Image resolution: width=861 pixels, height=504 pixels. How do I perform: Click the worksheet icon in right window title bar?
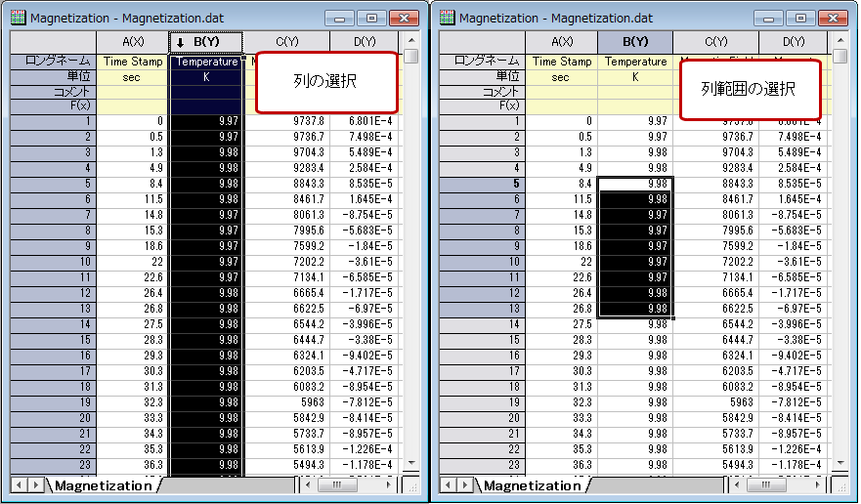tap(447, 19)
